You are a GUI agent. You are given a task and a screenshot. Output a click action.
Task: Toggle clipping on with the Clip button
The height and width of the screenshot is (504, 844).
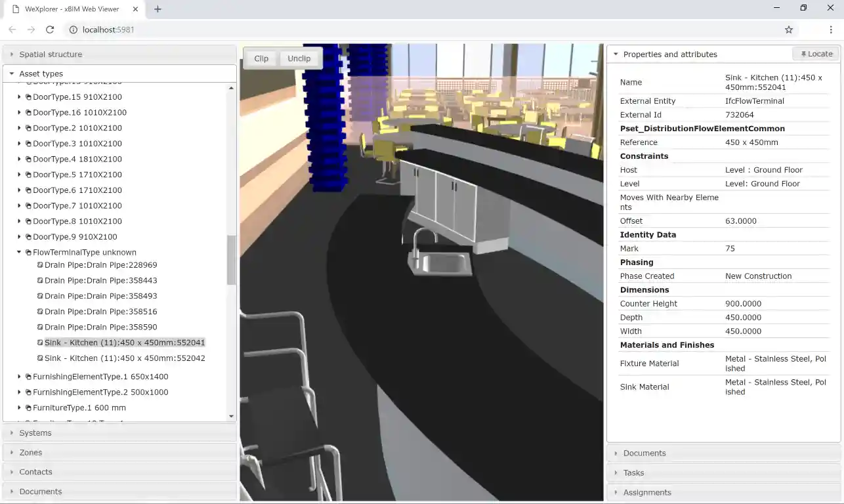(261, 58)
